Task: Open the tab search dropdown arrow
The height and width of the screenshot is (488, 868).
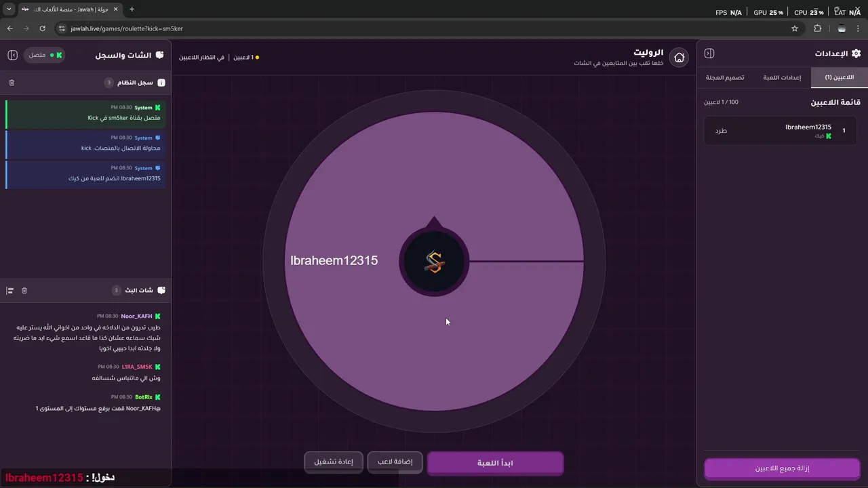Action: pos(9,9)
